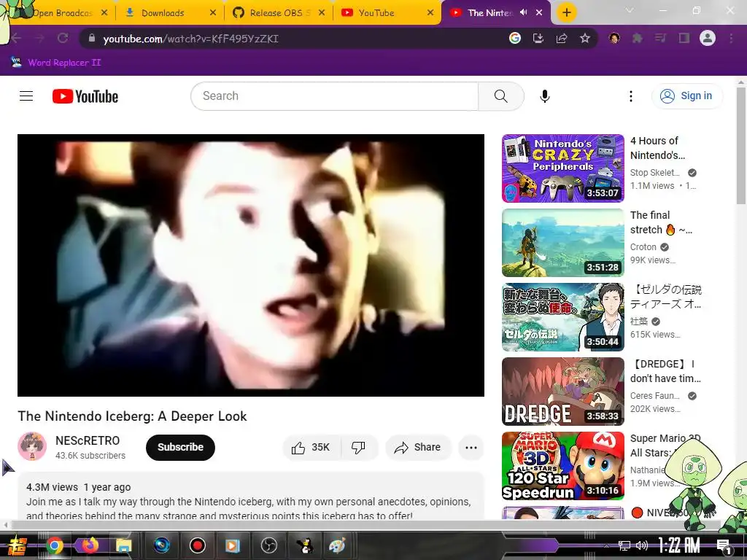Open the Start menu button
Screen dimensions: 747x560
[16, 545]
